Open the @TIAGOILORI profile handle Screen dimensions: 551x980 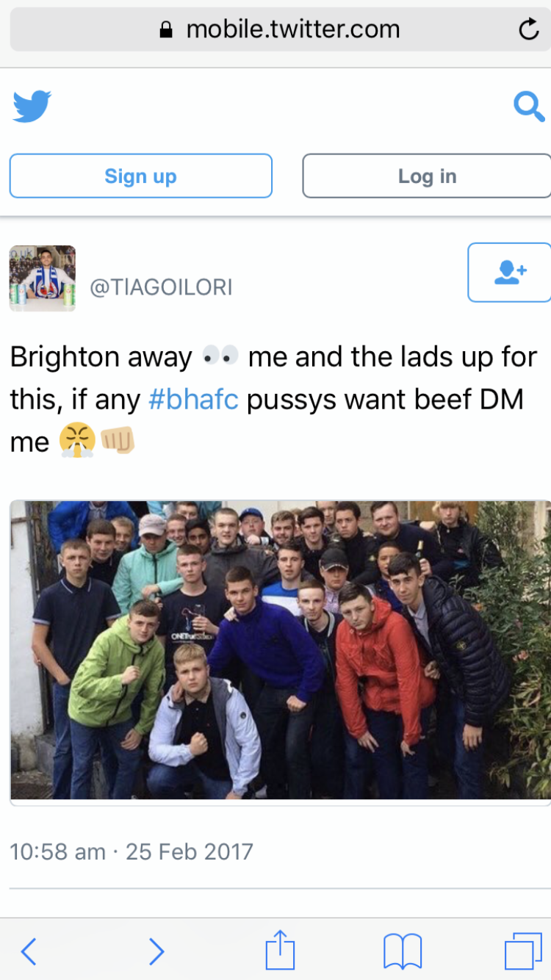(x=161, y=287)
